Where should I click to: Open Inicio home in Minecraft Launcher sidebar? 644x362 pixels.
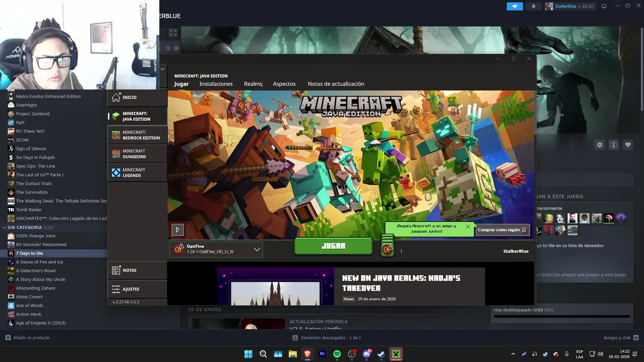point(137,97)
